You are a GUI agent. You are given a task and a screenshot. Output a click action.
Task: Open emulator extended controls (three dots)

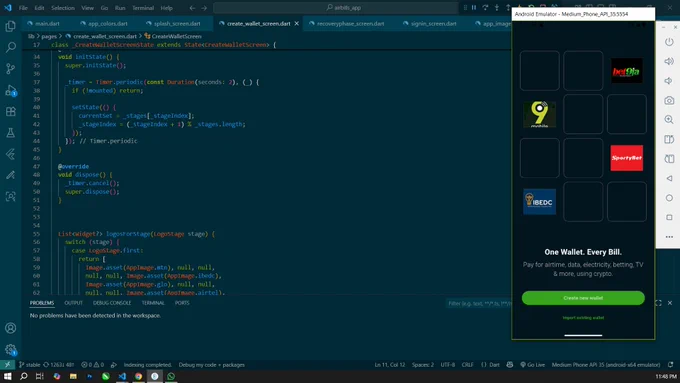669,237
